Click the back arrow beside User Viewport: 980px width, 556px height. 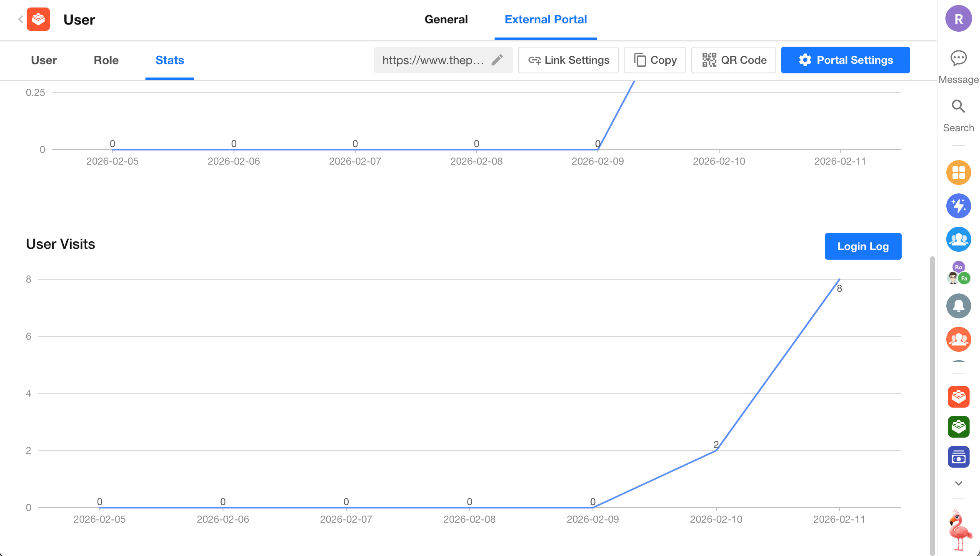[x=20, y=19]
